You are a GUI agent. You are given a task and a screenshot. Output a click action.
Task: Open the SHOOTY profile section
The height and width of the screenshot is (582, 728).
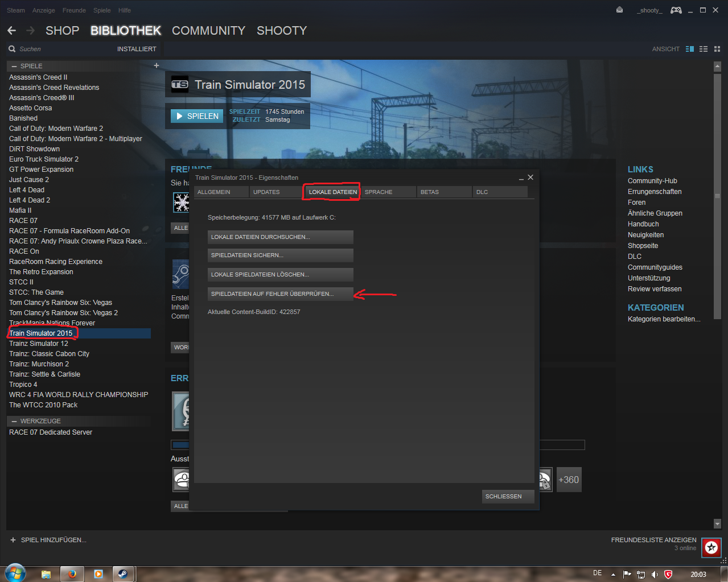tap(282, 31)
